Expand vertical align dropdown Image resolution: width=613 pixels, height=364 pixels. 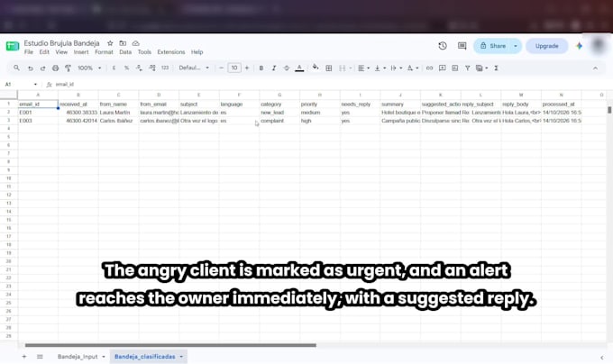tap(385, 68)
